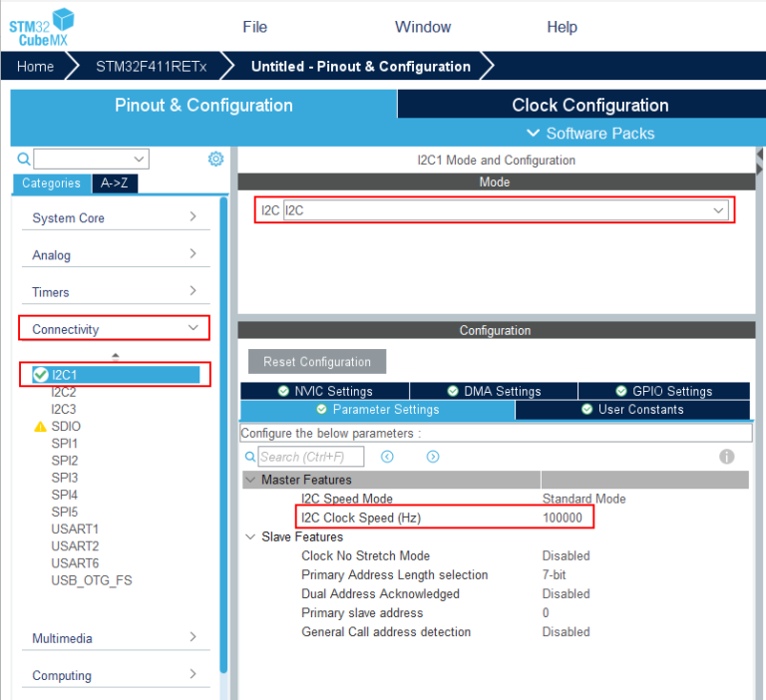
Task: Select SDIO peripheral
Action: click(66, 427)
